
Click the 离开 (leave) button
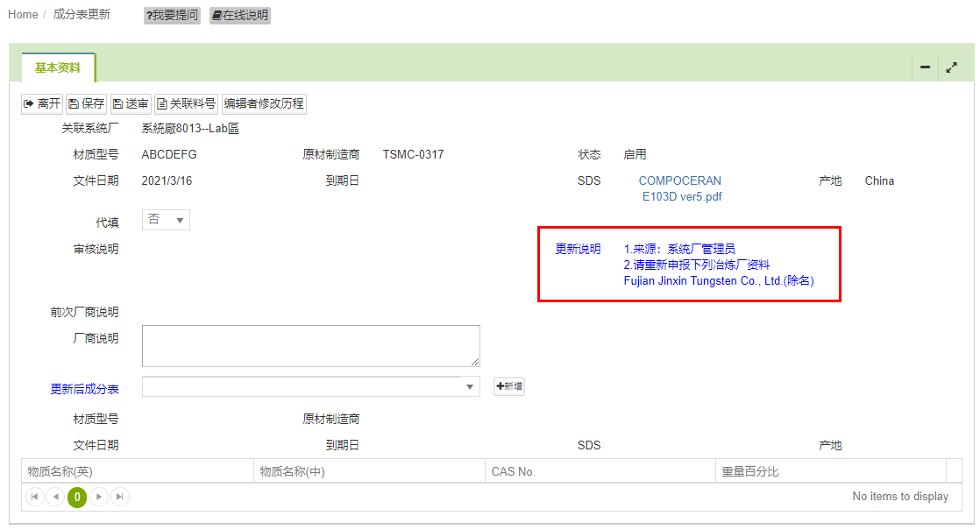(42, 103)
